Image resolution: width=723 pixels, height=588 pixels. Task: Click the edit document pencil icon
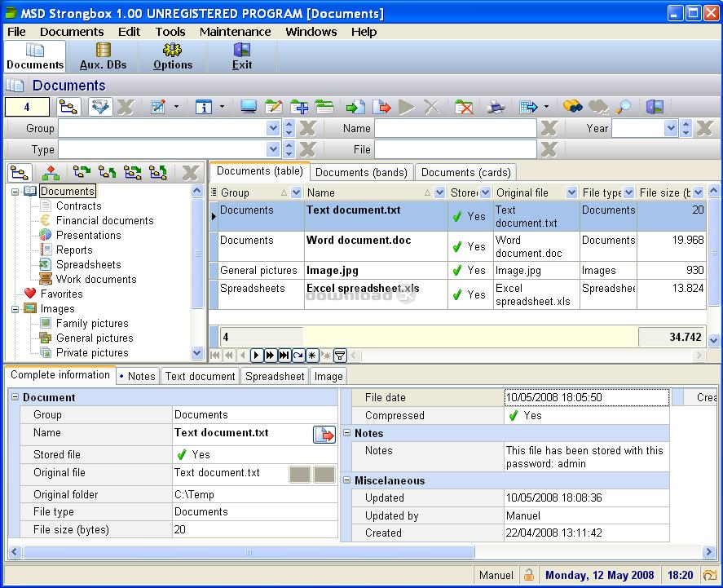click(x=274, y=107)
